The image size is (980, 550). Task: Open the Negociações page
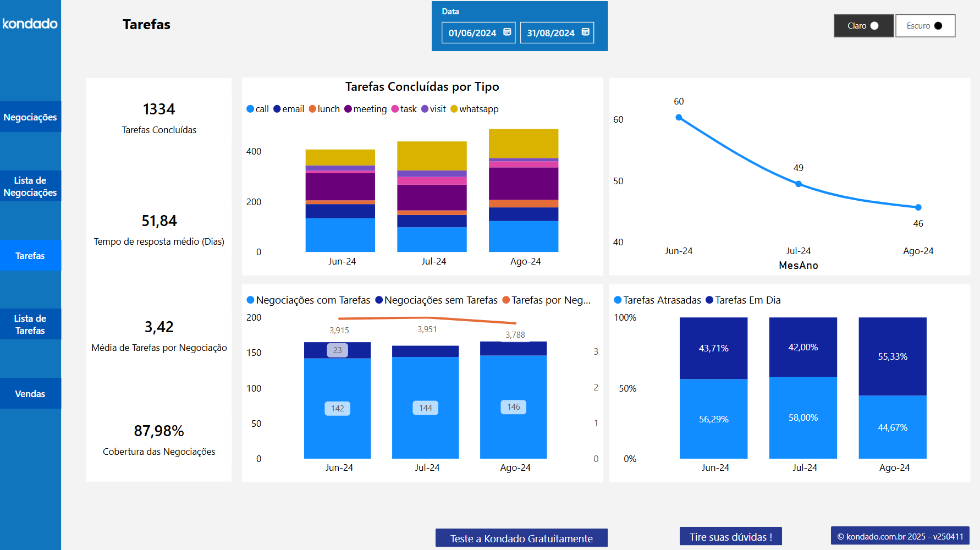click(30, 117)
